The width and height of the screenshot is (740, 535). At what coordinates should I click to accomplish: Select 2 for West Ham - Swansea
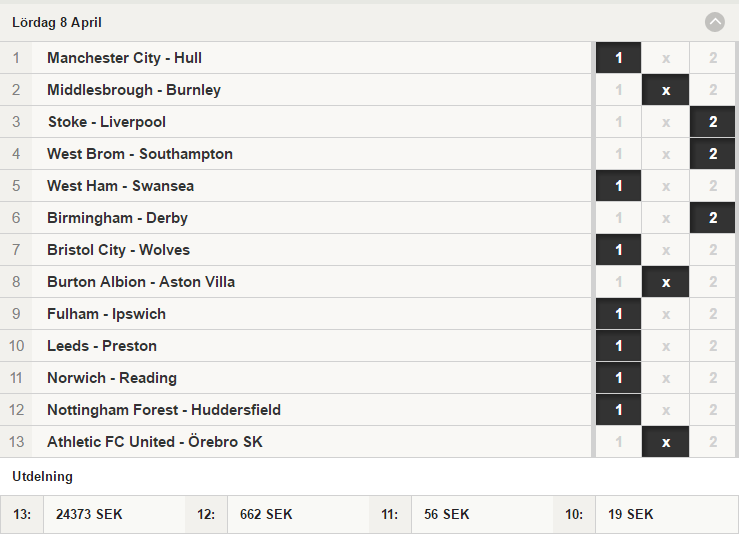click(713, 186)
